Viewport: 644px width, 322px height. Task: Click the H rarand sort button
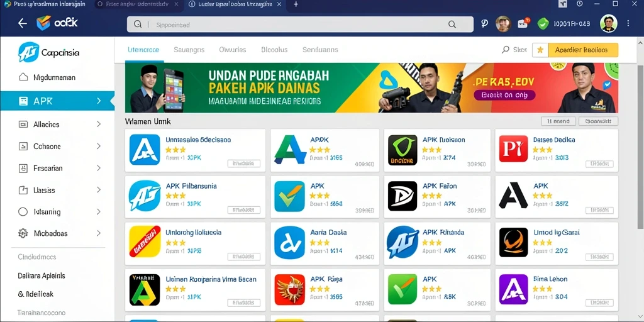558,121
